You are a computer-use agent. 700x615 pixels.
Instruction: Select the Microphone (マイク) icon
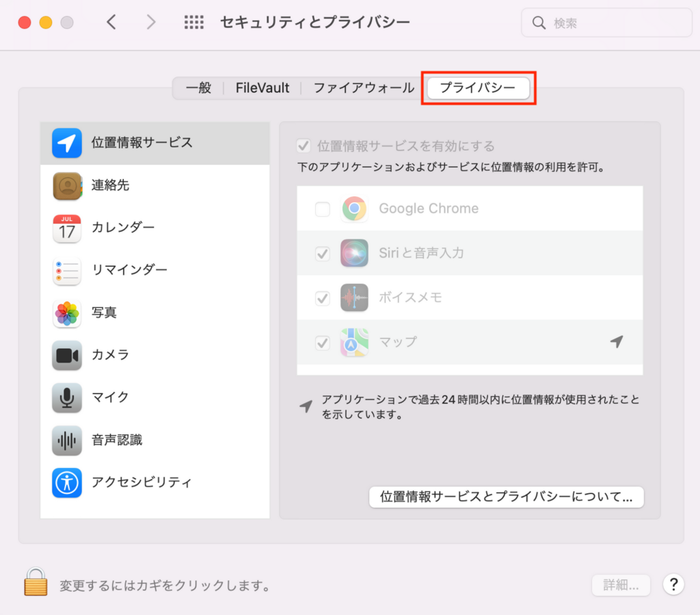(x=66, y=397)
